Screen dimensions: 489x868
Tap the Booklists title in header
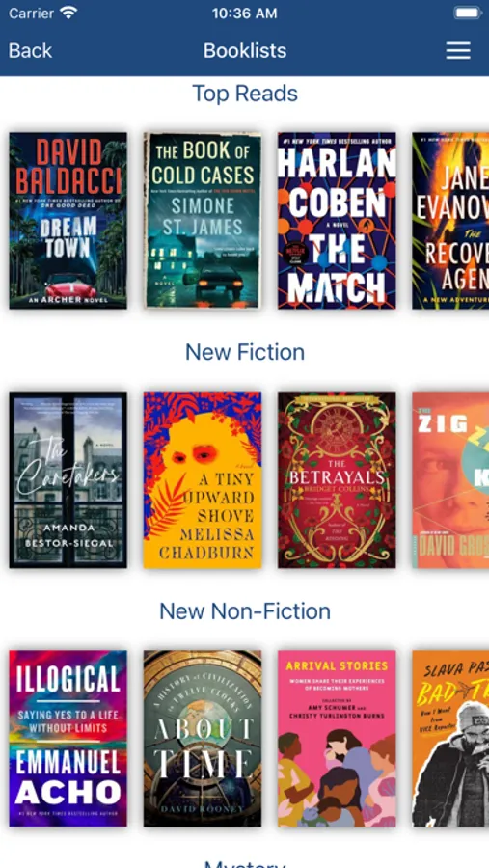click(x=245, y=51)
